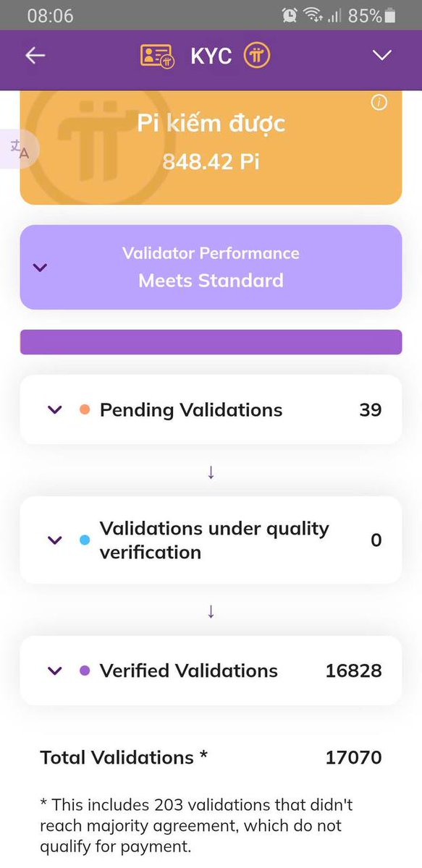Expand the Verified Validations chevron

pos(55,671)
